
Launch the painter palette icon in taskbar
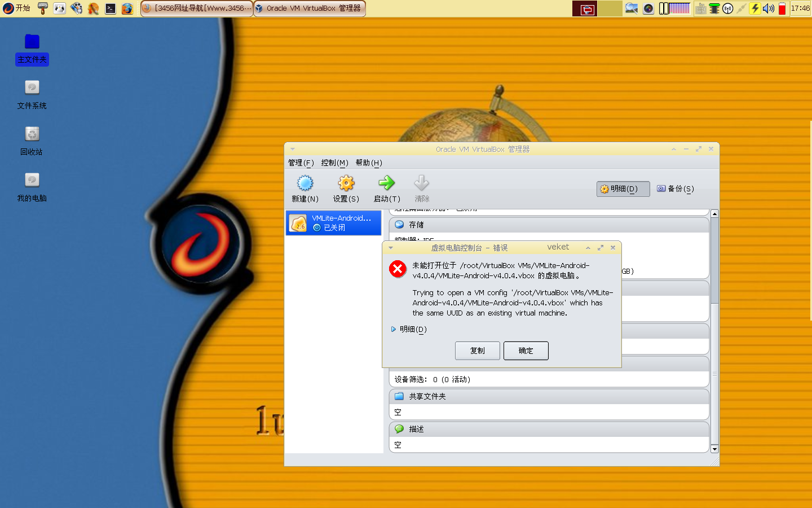pos(94,8)
